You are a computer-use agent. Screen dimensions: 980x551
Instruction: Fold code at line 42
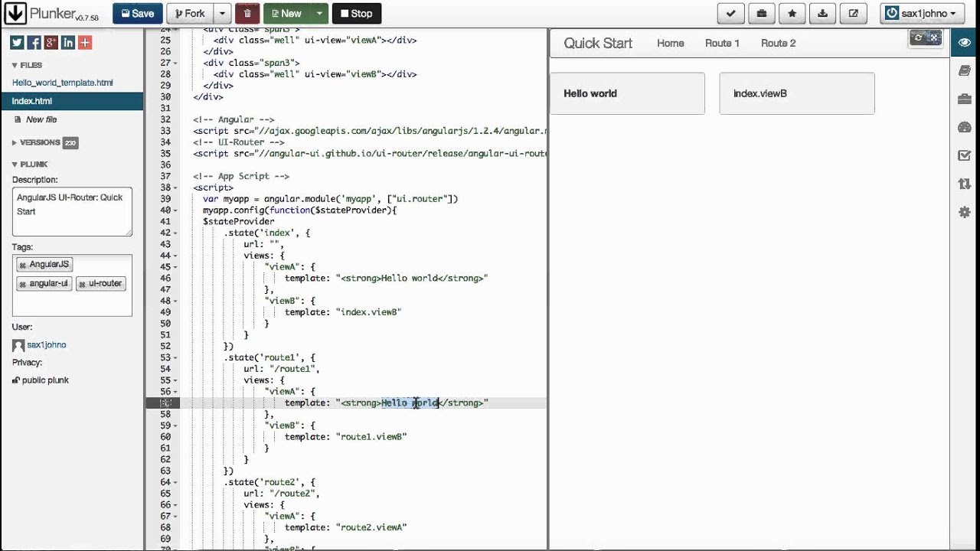[x=175, y=233]
